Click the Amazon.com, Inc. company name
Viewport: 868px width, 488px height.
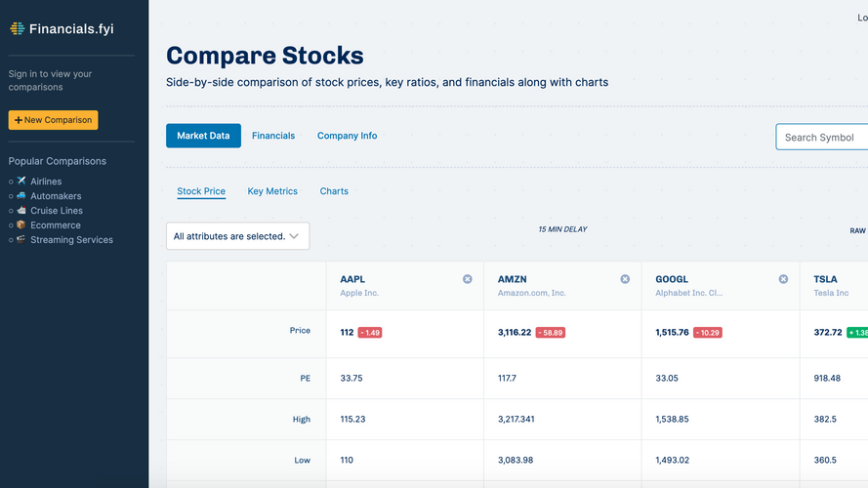coord(531,293)
